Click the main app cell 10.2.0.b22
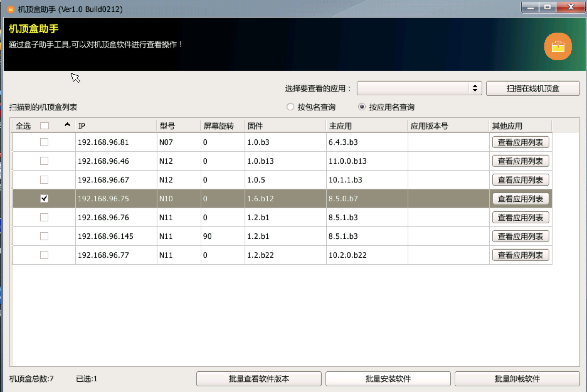 pos(367,255)
